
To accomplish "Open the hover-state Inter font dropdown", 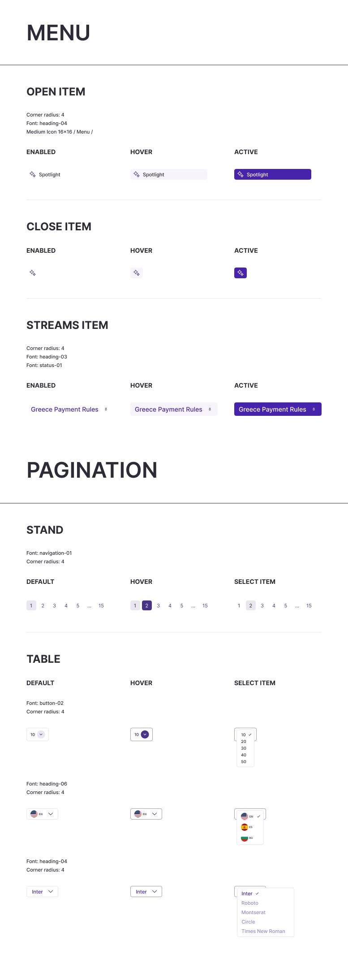I will (x=146, y=892).
